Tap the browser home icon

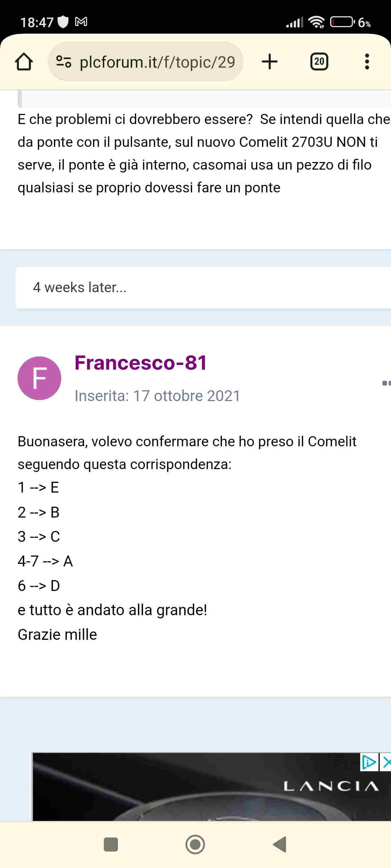coord(24,61)
